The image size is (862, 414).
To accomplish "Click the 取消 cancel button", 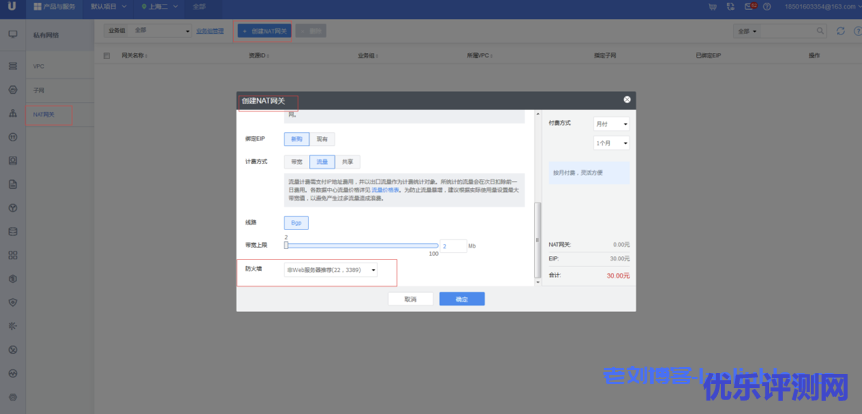I will [410, 299].
